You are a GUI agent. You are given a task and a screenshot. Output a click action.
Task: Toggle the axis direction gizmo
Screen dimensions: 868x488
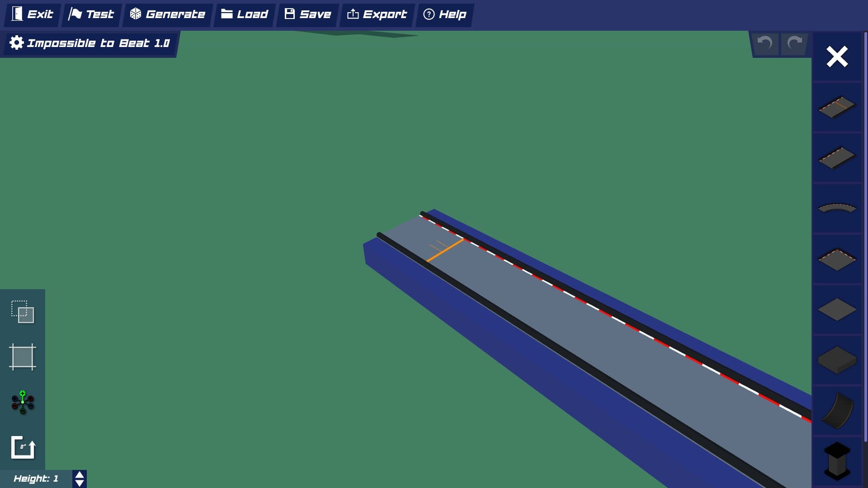coord(23,402)
